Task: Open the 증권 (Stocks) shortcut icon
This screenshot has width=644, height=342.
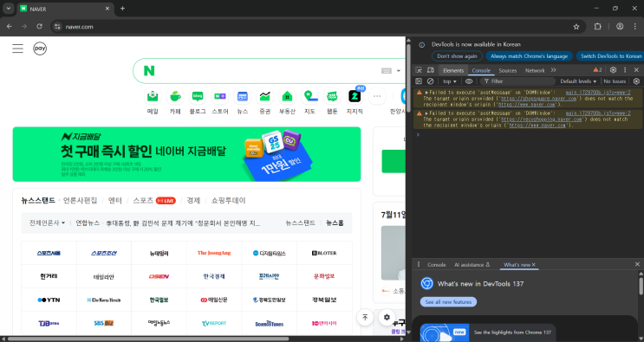Action: tap(265, 97)
